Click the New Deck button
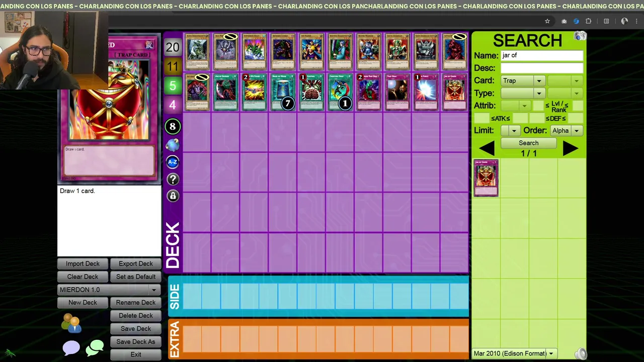The width and height of the screenshot is (644, 362). click(x=83, y=303)
